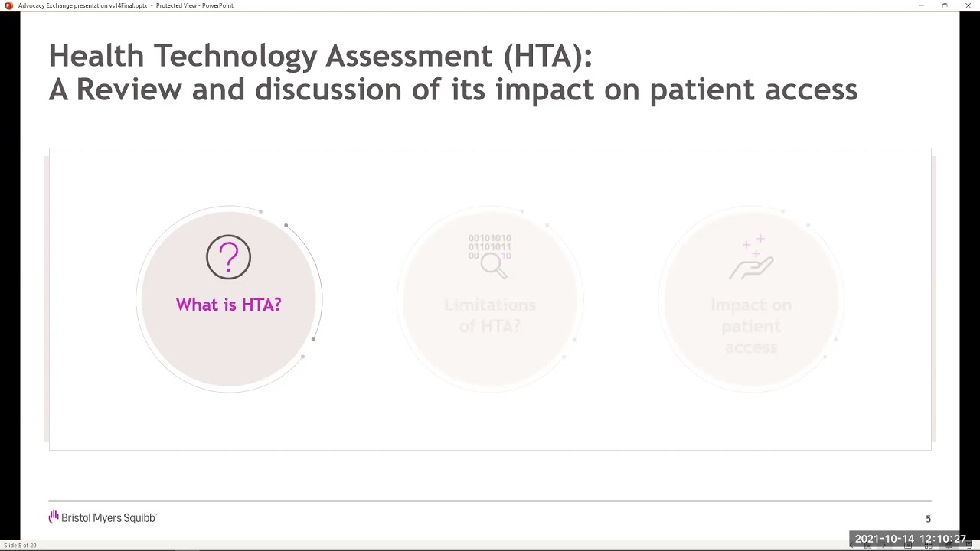Open Reading View from status bar
This screenshot has width=980, height=551.
pyautogui.click(x=948, y=546)
